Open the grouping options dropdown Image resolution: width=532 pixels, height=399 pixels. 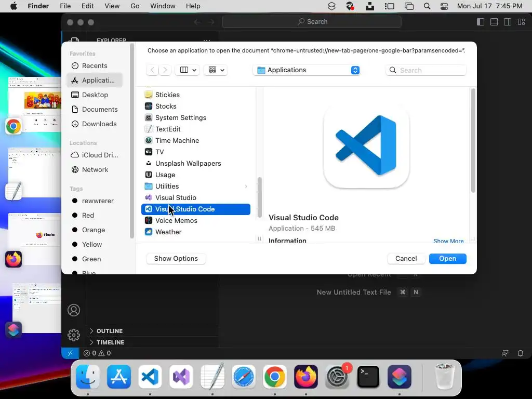tap(216, 70)
